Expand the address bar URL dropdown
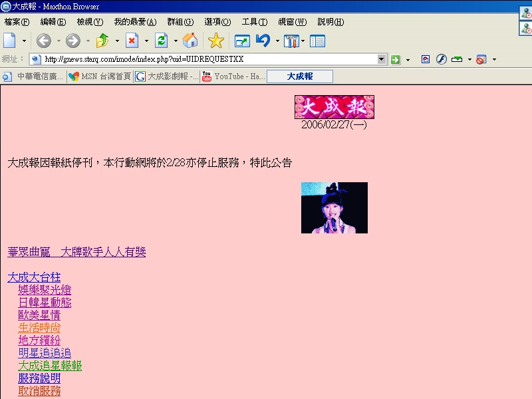 click(x=382, y=59)
